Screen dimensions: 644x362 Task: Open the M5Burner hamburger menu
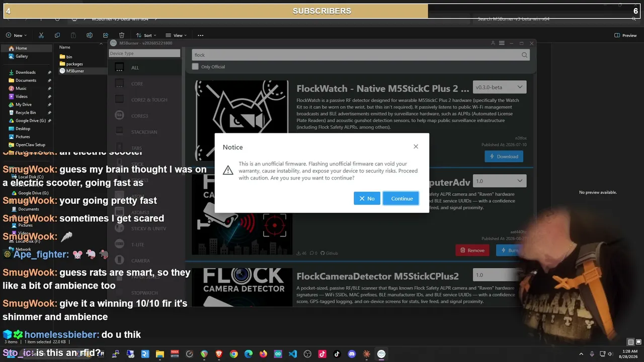[502, 43]
